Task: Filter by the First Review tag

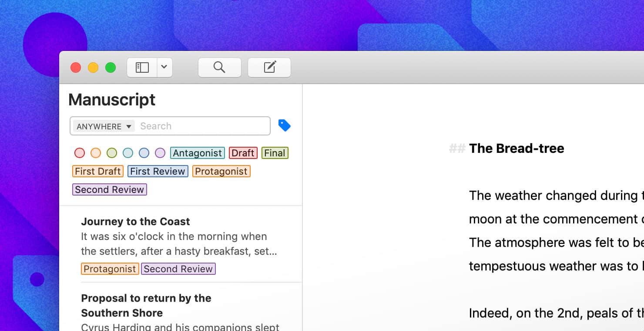Action: coord(158,171)
